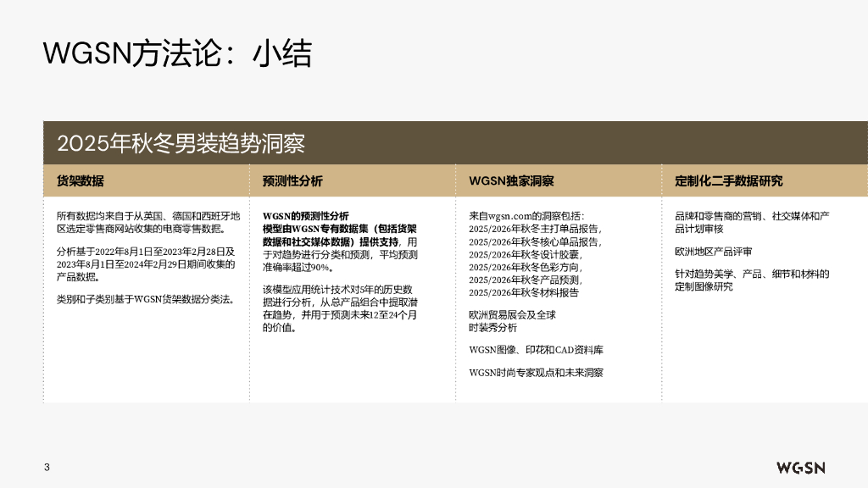Select paragraph starting '所有数据均来自于从英国'

click(x=148, y=222)
